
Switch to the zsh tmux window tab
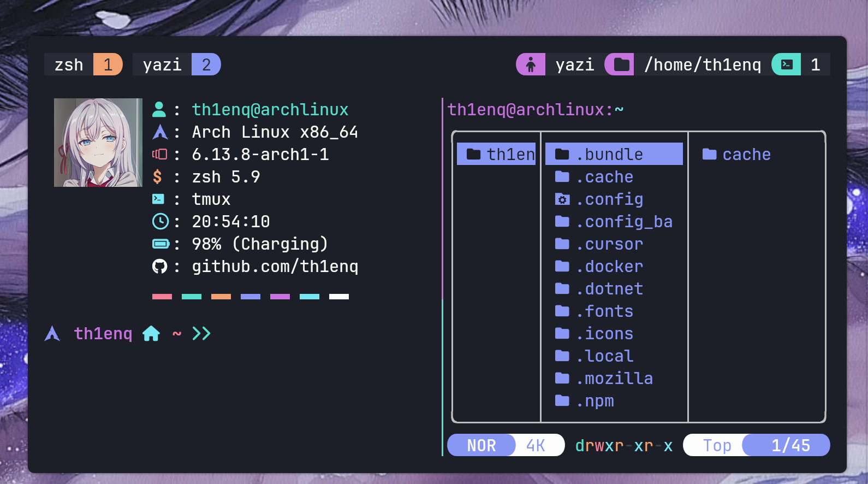pyautogui.click(x=83, y=64)
